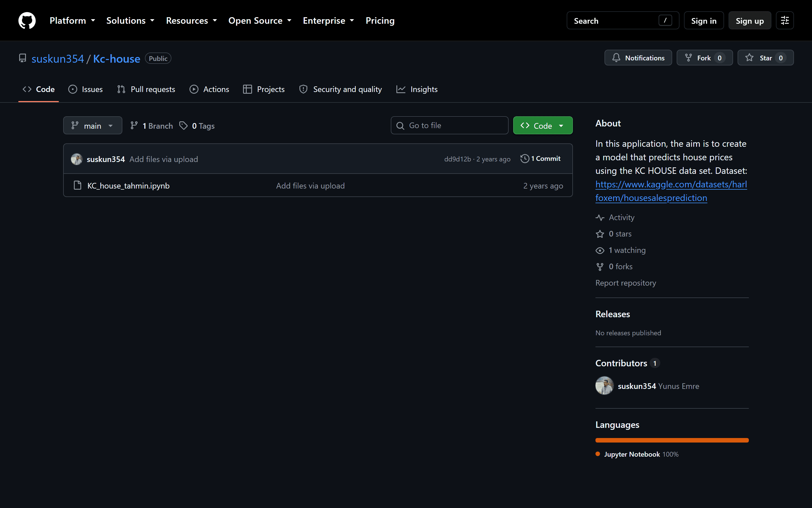Click the repository icon beside suskun354

click(x=23, y=58)
